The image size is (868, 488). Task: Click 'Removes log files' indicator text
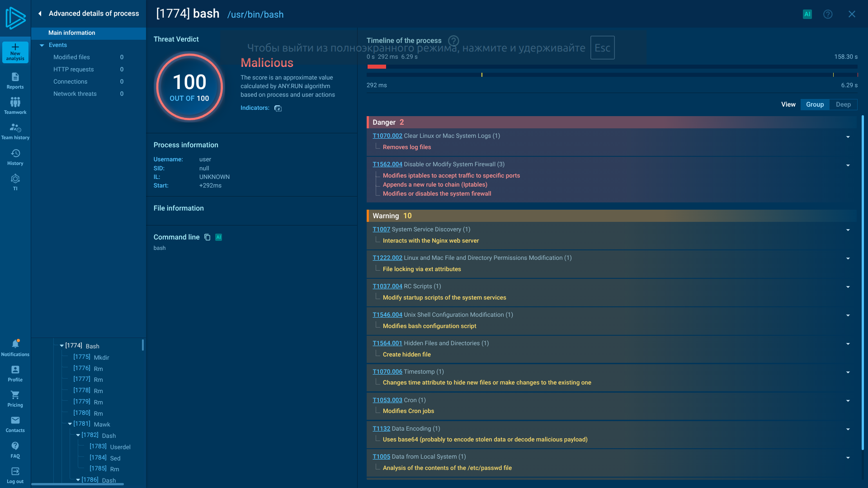(x=406, y=147)
